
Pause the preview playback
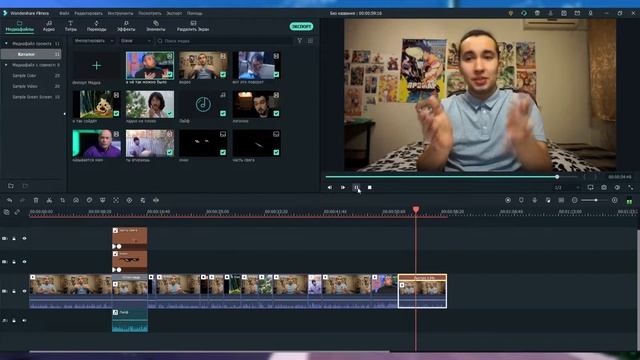tap(356, 187)
